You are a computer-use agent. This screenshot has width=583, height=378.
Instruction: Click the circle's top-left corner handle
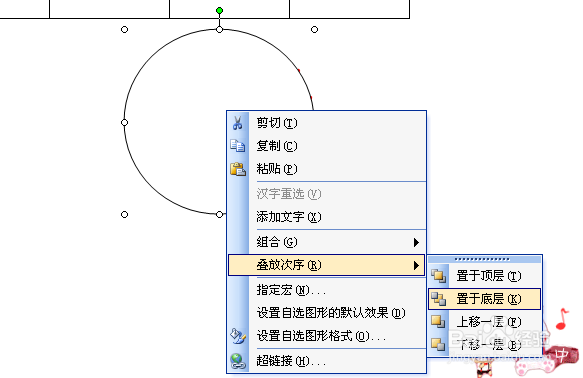click(125, 29)
